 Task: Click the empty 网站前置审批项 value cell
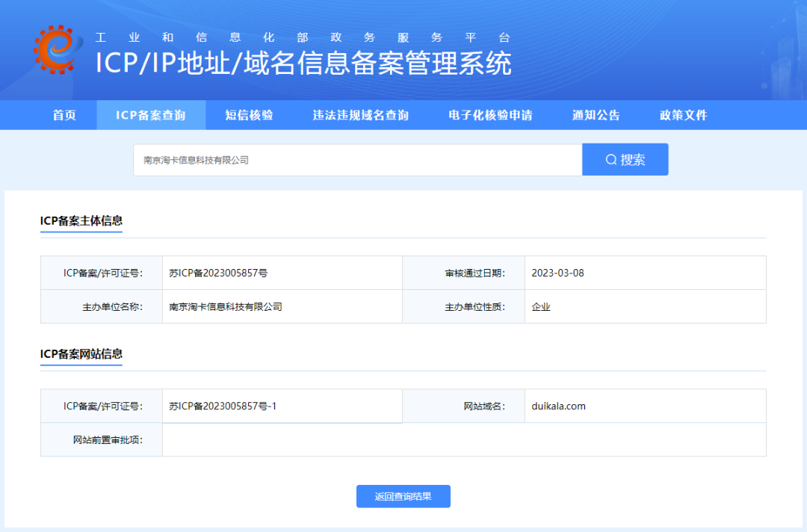(464, 440)
